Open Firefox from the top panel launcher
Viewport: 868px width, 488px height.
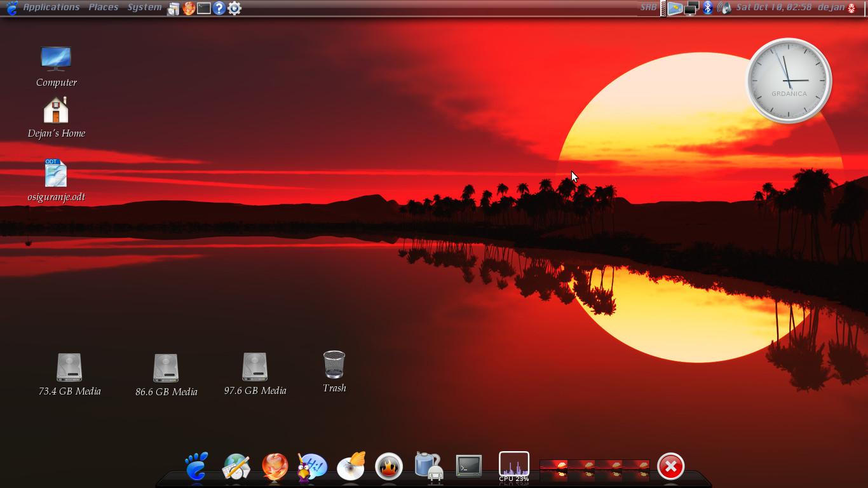[189, 8]
